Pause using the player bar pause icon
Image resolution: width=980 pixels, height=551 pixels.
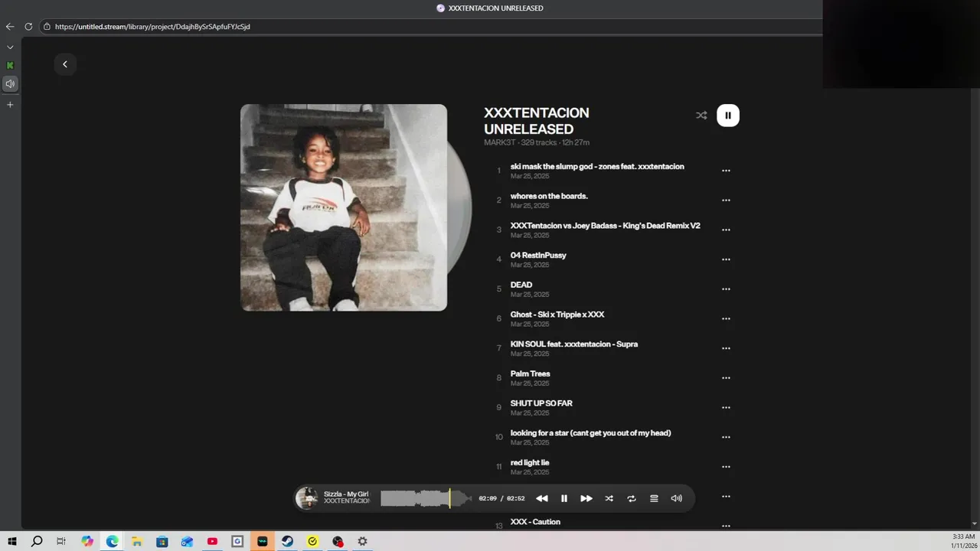(x=564, y=498)
